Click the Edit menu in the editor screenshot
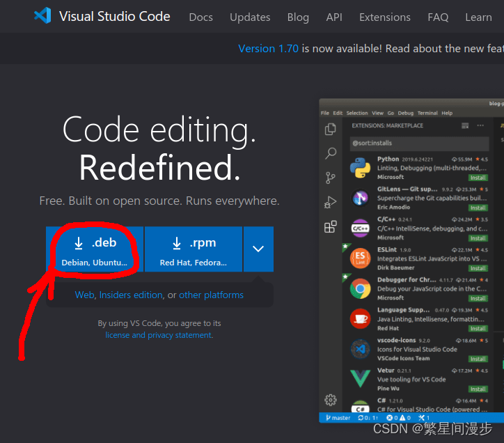The height and width of the screenshot is (443, 504). coord(338,113)
